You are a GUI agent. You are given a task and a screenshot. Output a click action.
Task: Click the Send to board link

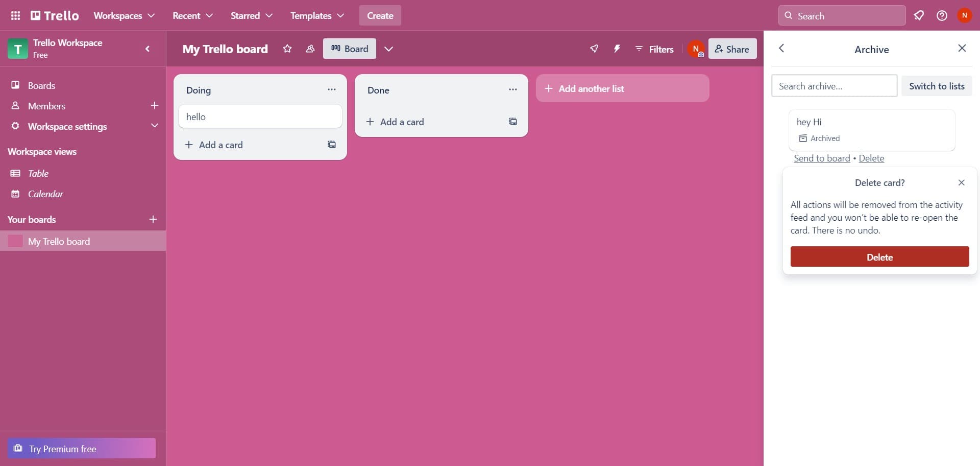click(822, 158)
